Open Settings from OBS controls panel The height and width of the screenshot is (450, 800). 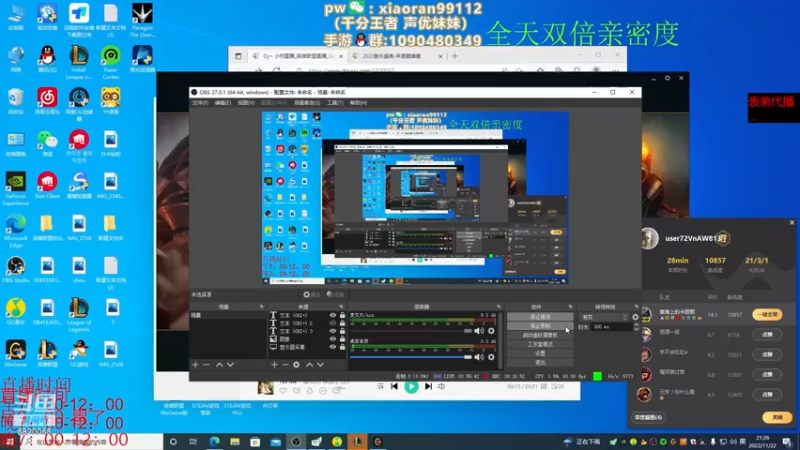540,354
